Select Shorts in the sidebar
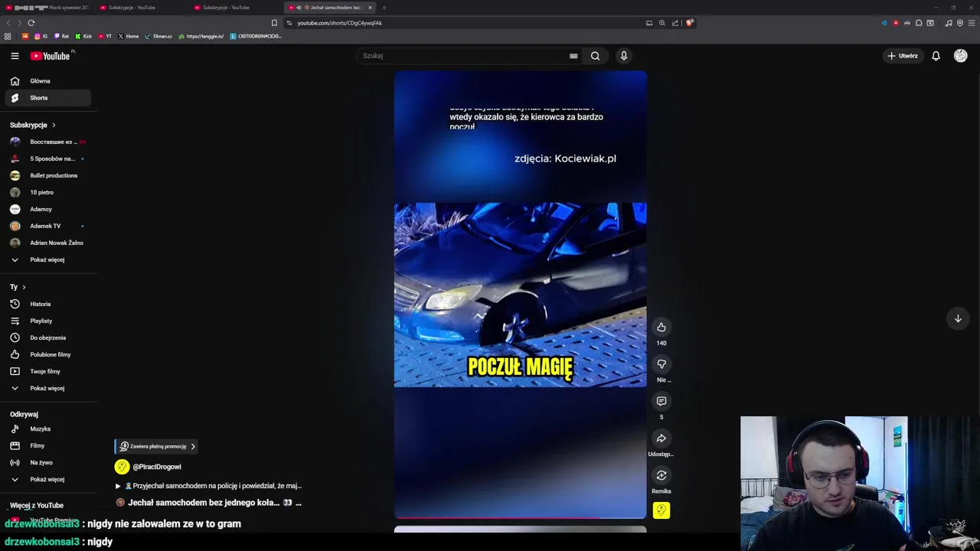The height and width of the screenshot is (551, 980). (x=48, y=98)
